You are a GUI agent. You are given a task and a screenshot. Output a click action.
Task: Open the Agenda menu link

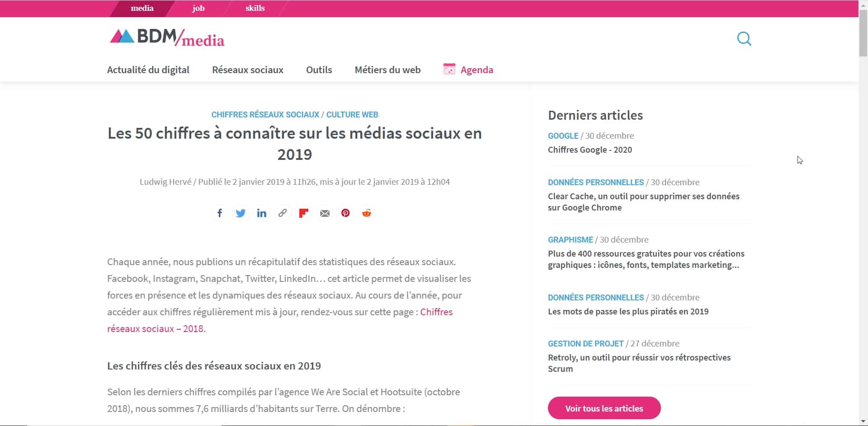(x=476, y=70)
